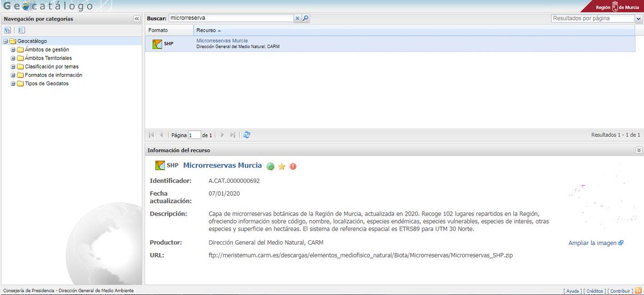The image size is (644, 295).
Task: Collapse the Información del recurso panel
Action: [639, 150]
